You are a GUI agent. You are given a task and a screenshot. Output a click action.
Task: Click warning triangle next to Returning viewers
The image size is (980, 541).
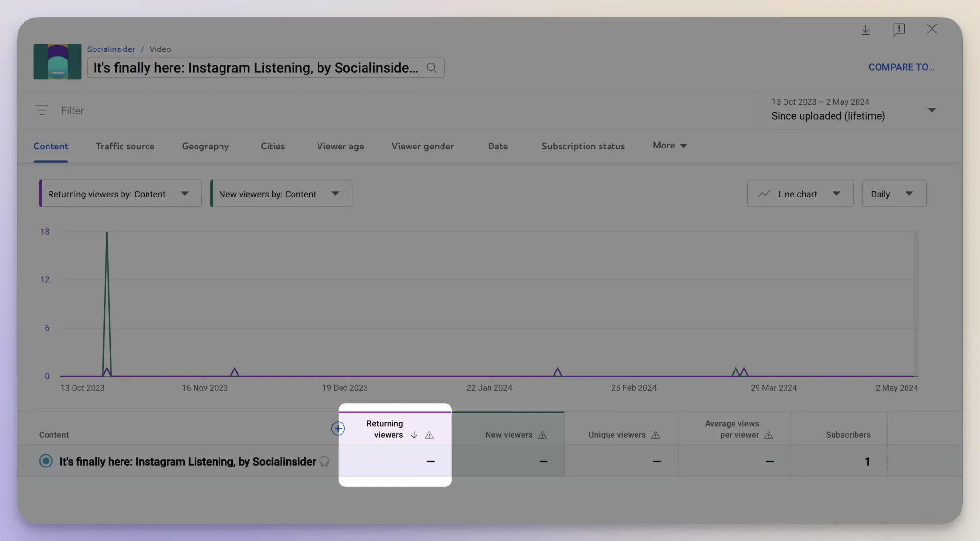tap(429, 435)
